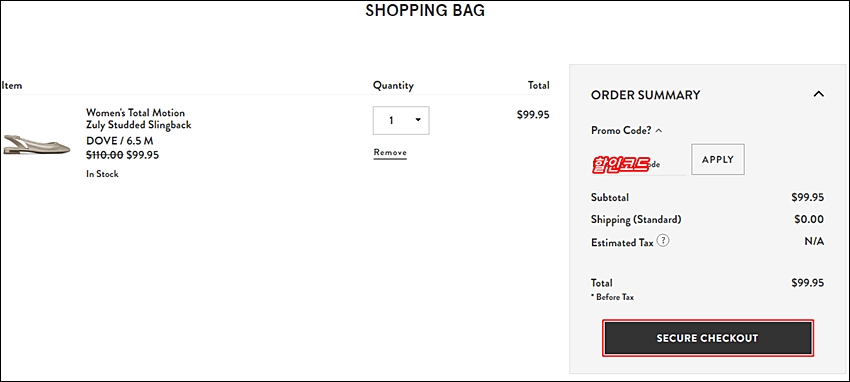
Task: Open the Quantity dropdown
Action: [x=401, y=120]
